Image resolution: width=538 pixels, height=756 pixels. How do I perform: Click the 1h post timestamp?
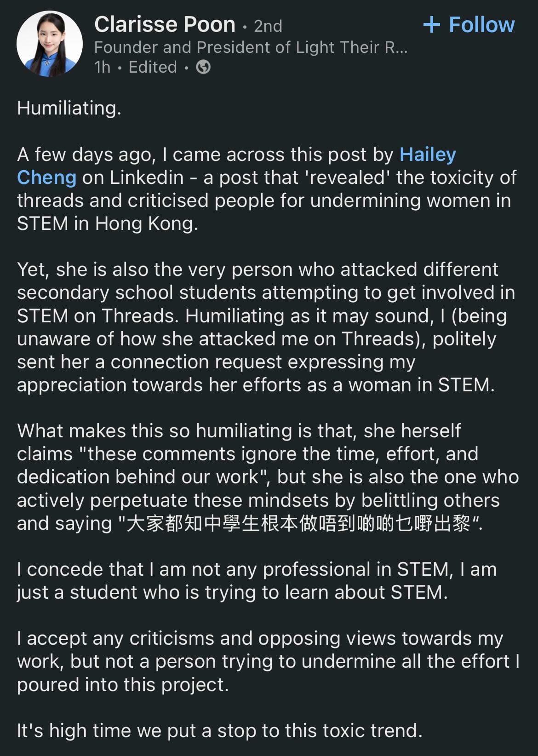point(103,67)
